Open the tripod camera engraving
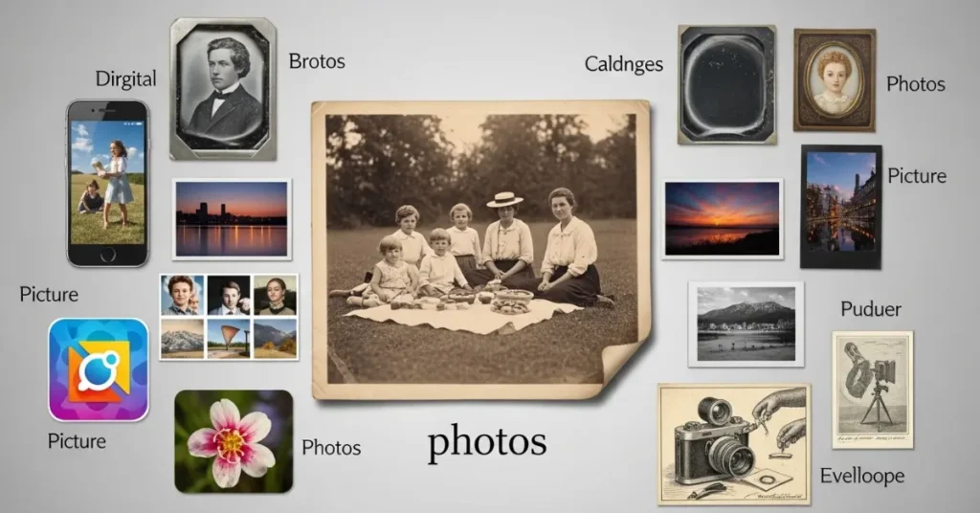Viewport: 980px width, 513px height. pos(873,390)
